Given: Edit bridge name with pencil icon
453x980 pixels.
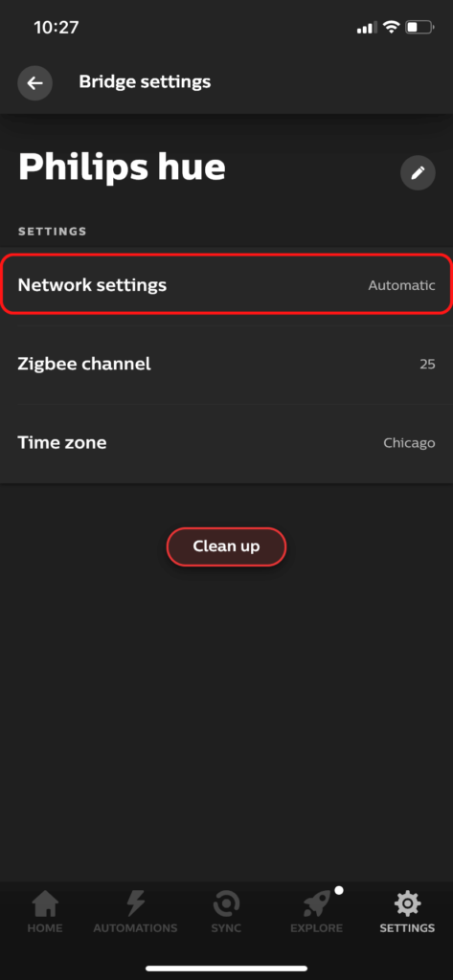Looking at the screenshot, I should coord(418,172).
